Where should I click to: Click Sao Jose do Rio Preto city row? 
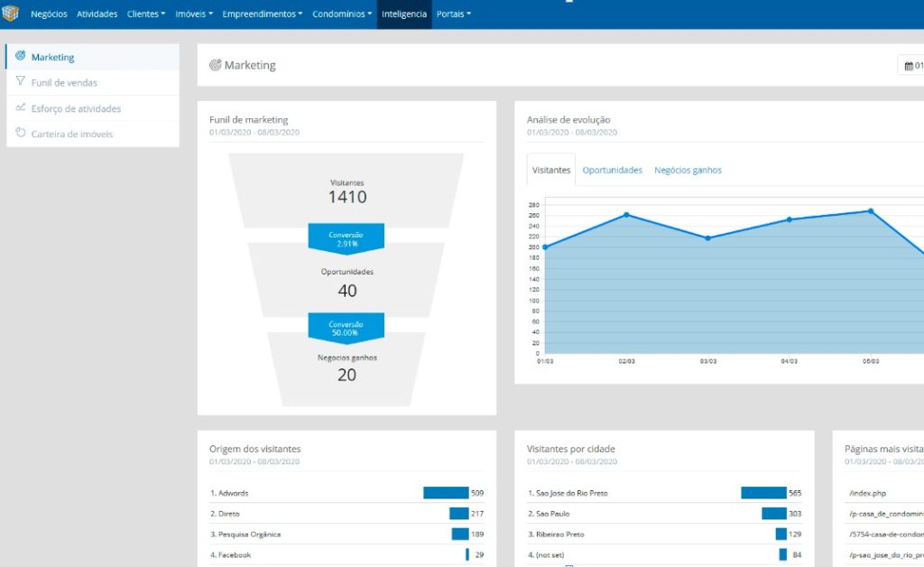click(664, 493)
